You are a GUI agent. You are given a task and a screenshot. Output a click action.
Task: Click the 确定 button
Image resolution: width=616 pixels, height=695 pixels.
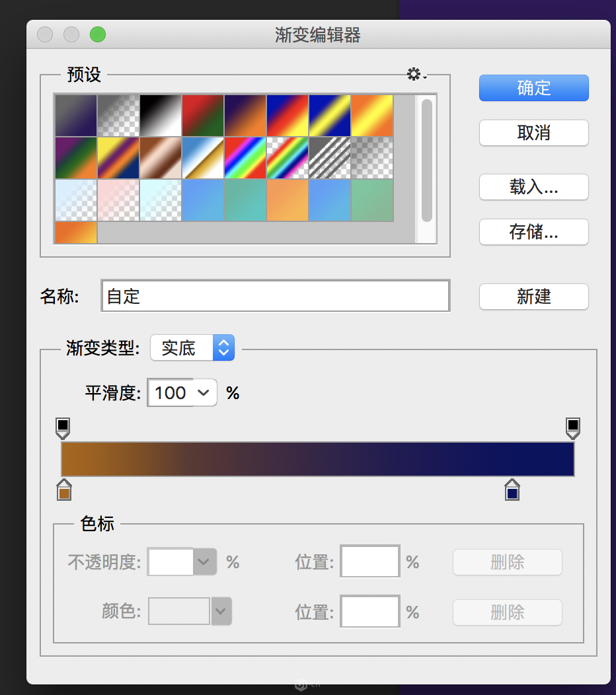[x=533, y=88]
